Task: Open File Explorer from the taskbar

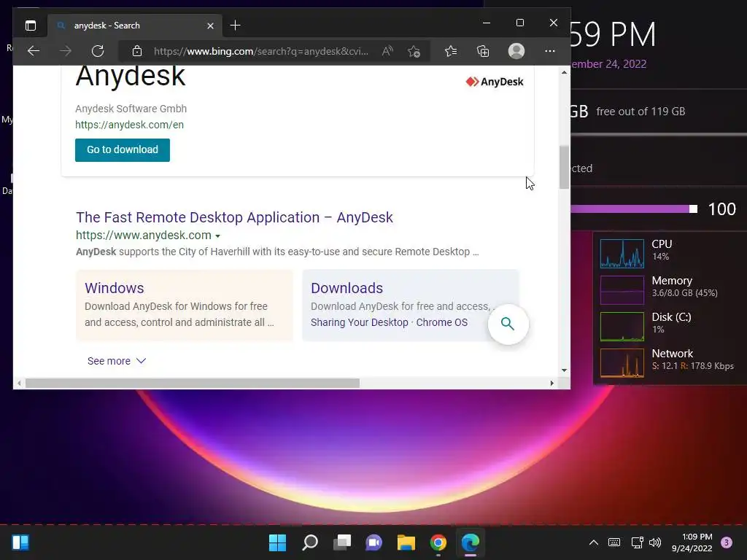Action: pyautogui.click(x=406, y=542)
